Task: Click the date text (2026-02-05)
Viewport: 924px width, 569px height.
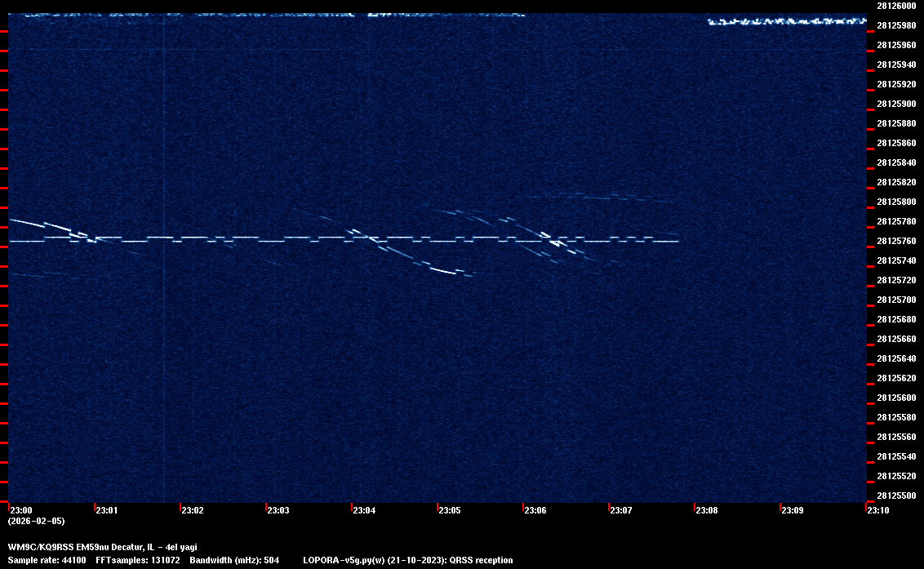Action: click(x=36, y=521)
